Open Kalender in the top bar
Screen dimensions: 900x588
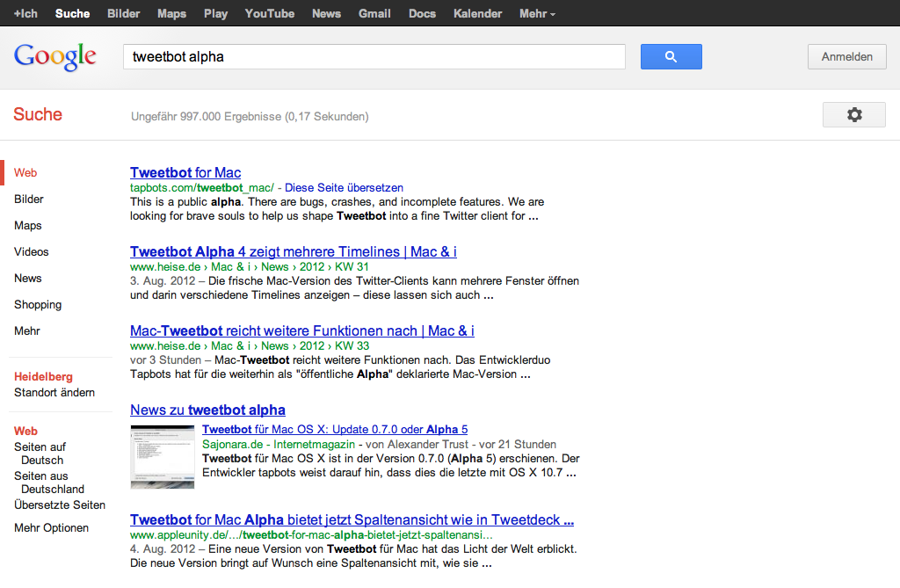[477, 13]
